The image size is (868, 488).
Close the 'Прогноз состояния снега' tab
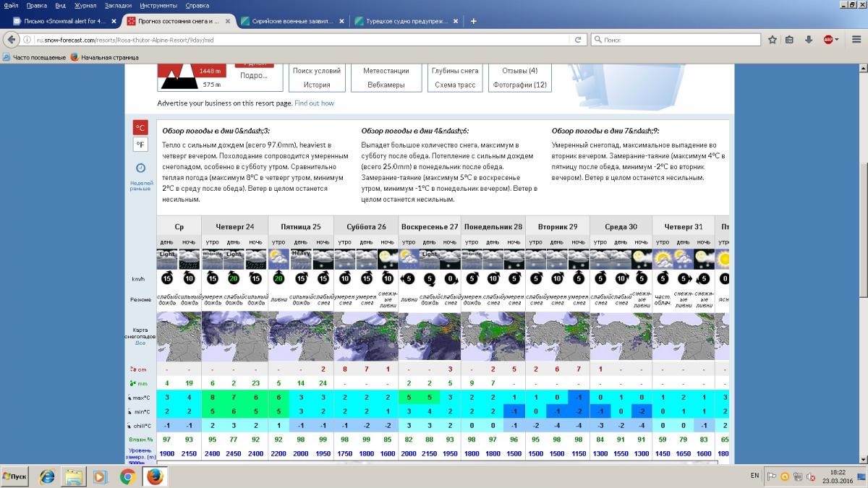226,21
